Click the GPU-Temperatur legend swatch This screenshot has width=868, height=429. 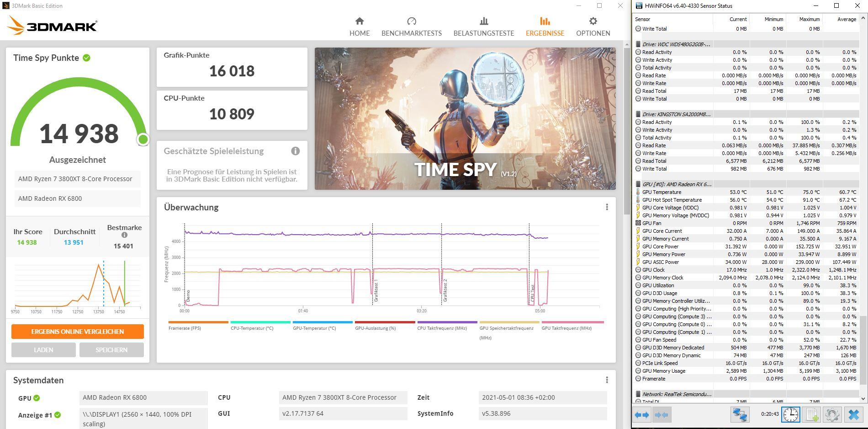[323, 322]
